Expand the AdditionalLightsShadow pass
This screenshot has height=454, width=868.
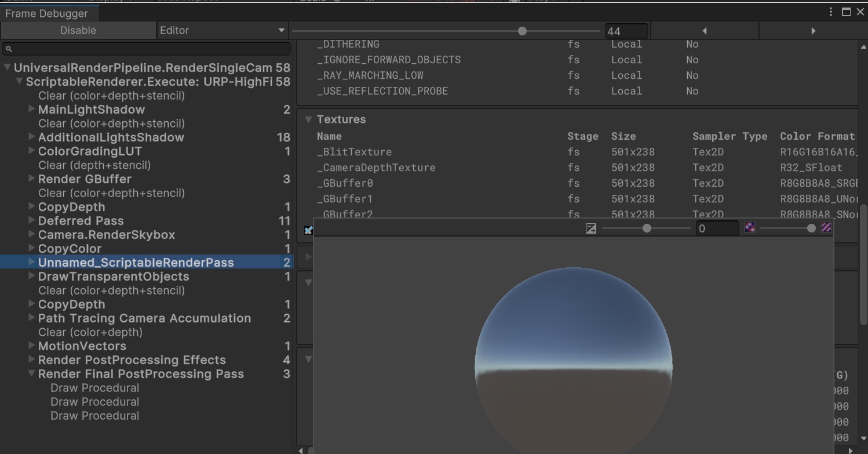(x=31, y=137)
